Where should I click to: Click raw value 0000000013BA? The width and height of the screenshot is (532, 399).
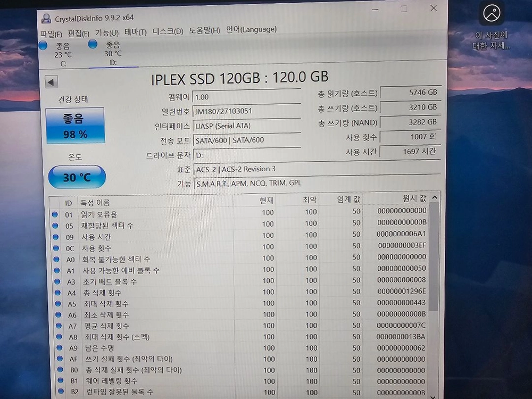tap(401, 337)
